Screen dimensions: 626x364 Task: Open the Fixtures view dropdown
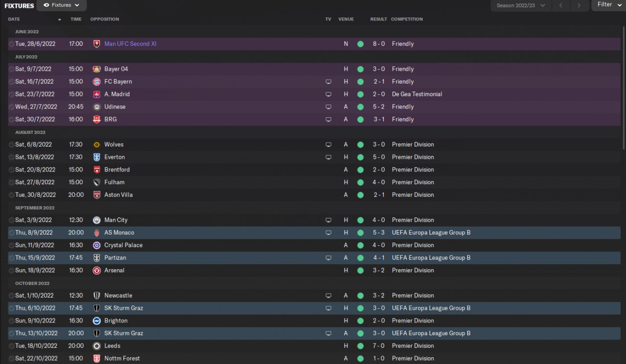[x=62, y=5]
